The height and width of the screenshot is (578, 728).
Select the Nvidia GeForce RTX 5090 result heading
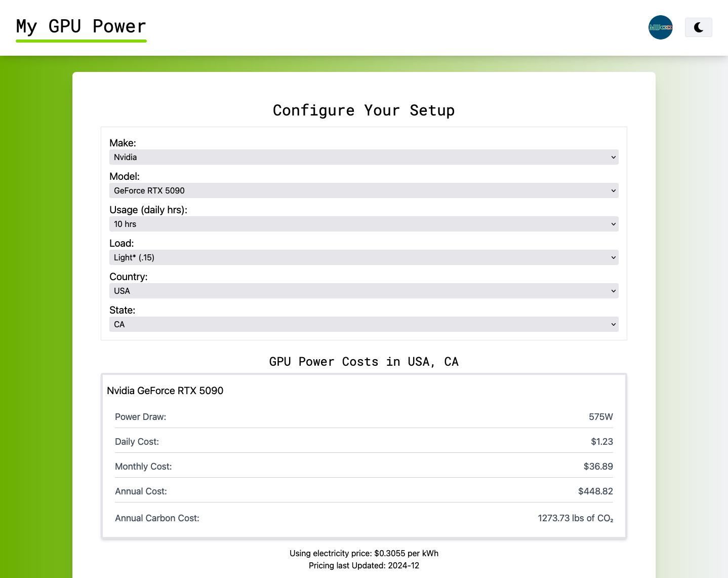click(165, 391)
